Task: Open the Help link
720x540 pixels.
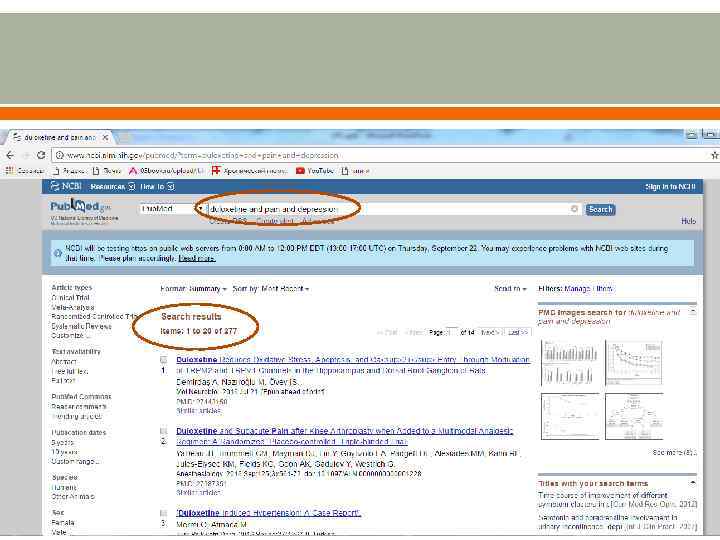Action: click(x=688, y=221)
